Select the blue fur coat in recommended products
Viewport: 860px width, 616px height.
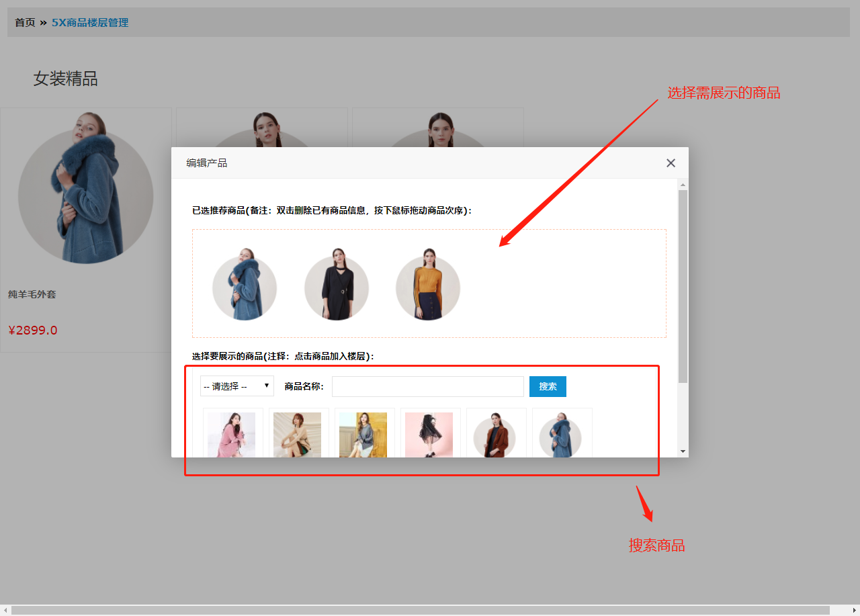coord(245,284)
